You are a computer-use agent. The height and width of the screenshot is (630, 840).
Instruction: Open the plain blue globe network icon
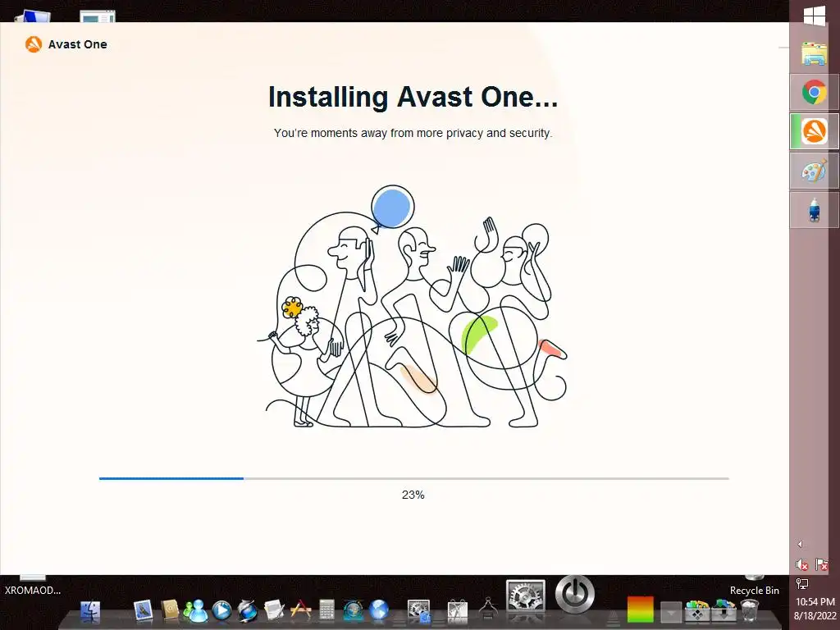(379, 610)
